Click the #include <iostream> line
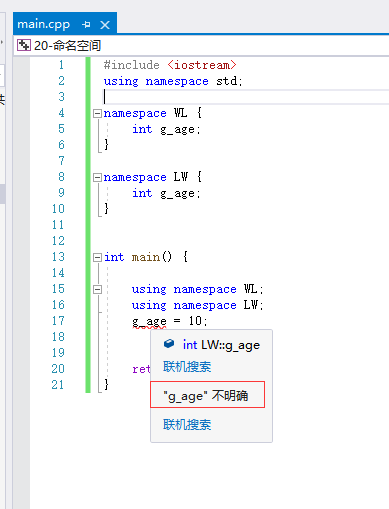Image resolution: width=389 pixels, height=509 pixels. click(170, 65)
